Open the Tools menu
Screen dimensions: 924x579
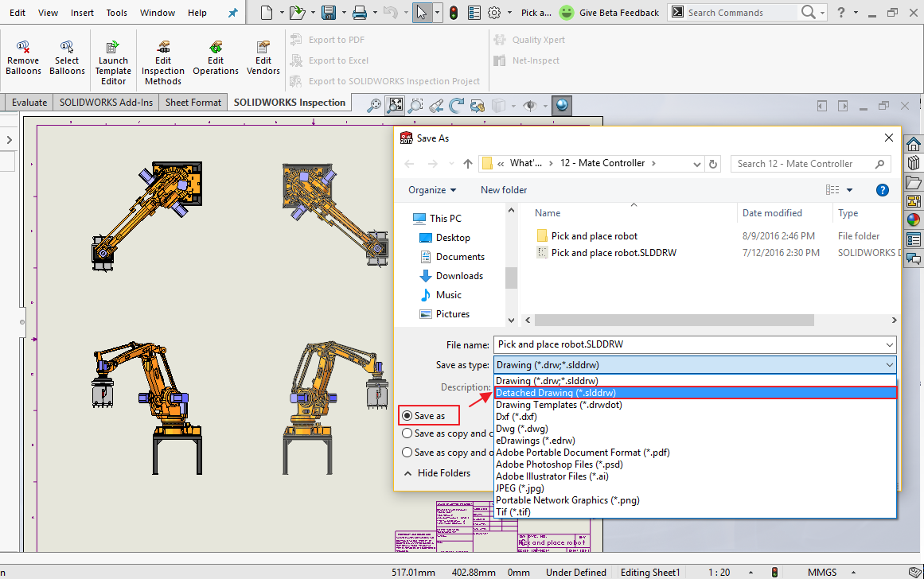(117, 13)
